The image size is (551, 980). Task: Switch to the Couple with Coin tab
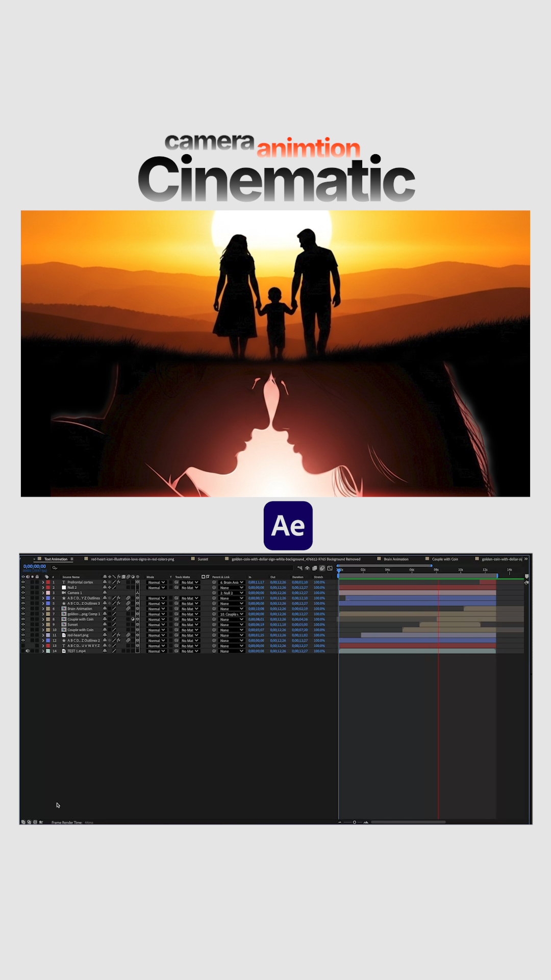pos(445,559)
